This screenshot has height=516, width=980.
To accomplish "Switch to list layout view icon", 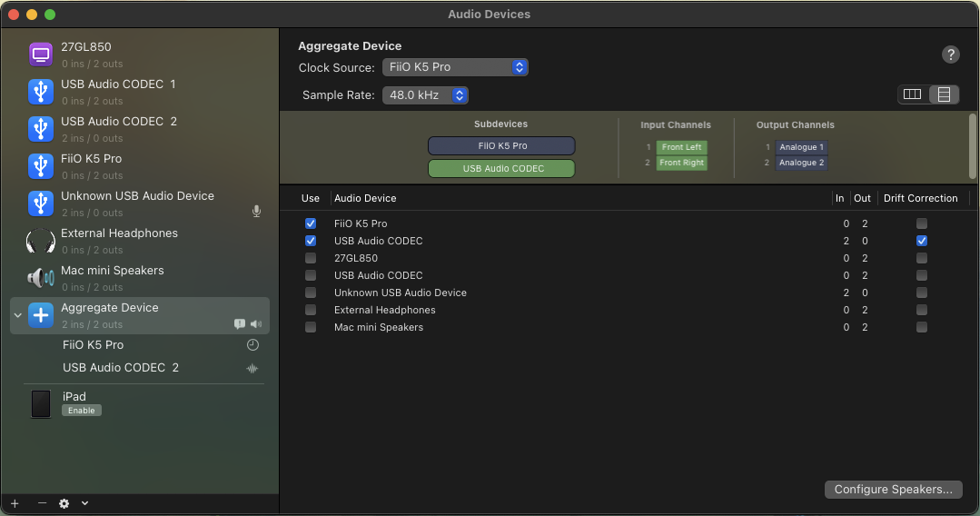I will [944, 94].
